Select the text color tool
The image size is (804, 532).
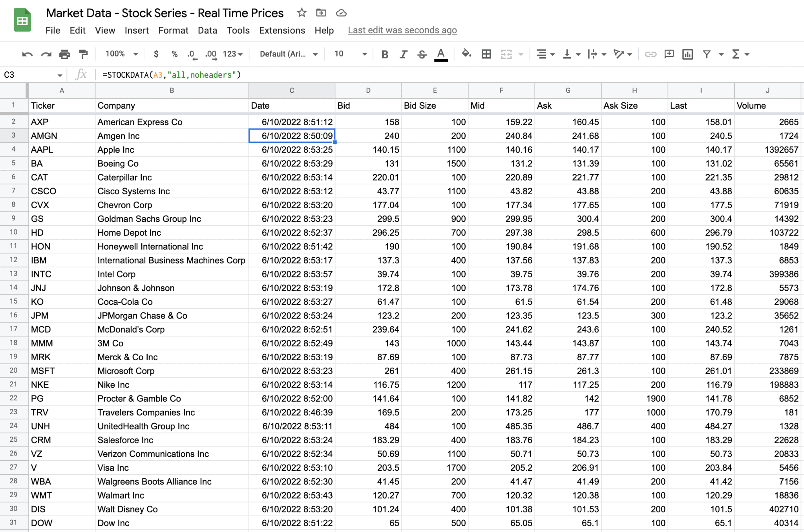tap(441, 54)
